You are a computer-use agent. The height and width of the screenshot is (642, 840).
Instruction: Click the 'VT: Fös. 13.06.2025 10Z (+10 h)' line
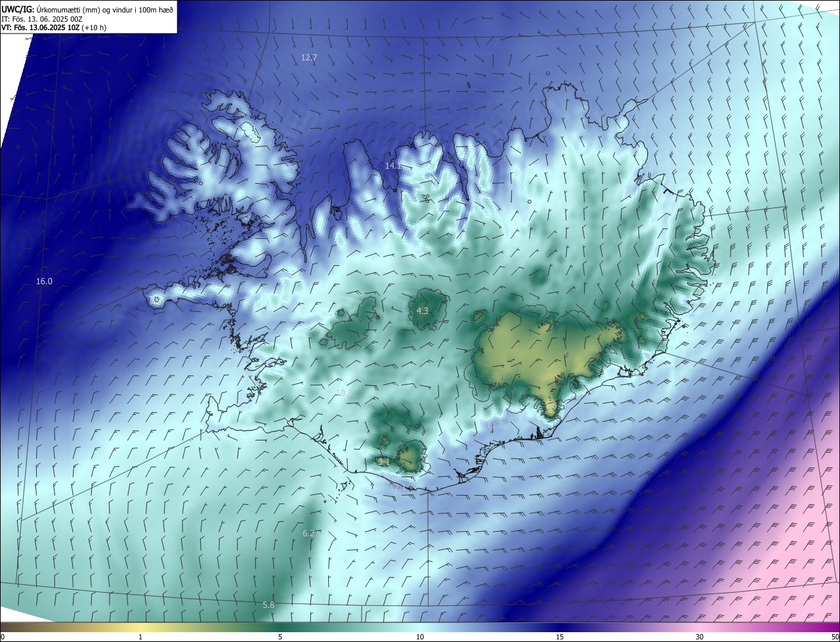[54, 28]
